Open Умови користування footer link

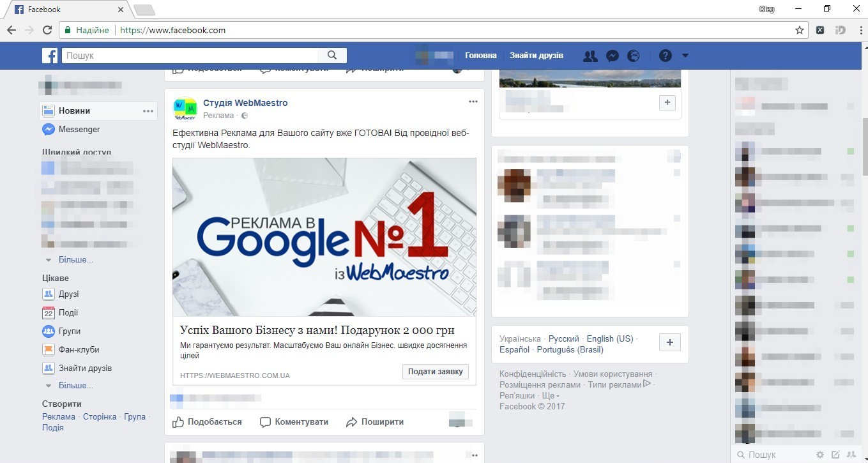coord(613,374)
